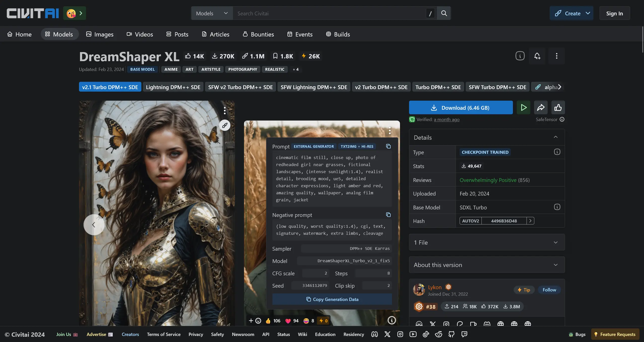Click the Civitai logo
This screenshot has height=342, width=644.
(33, 13)
